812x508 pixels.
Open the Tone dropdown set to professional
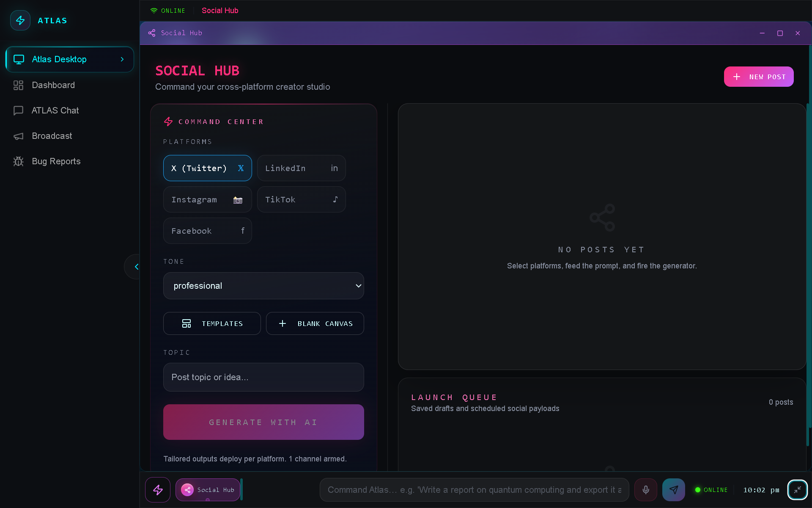tap(263, 286)
